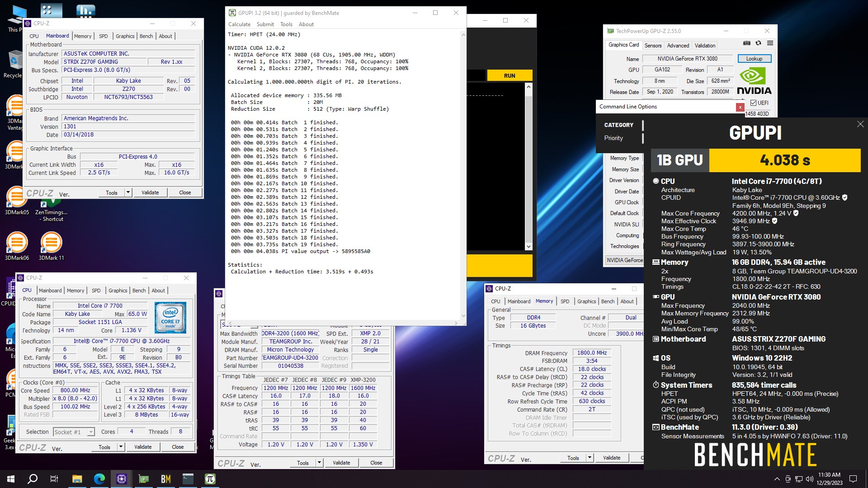Open the GPU-Z NVIDIA GeForce device dropdown

[624, 260]
